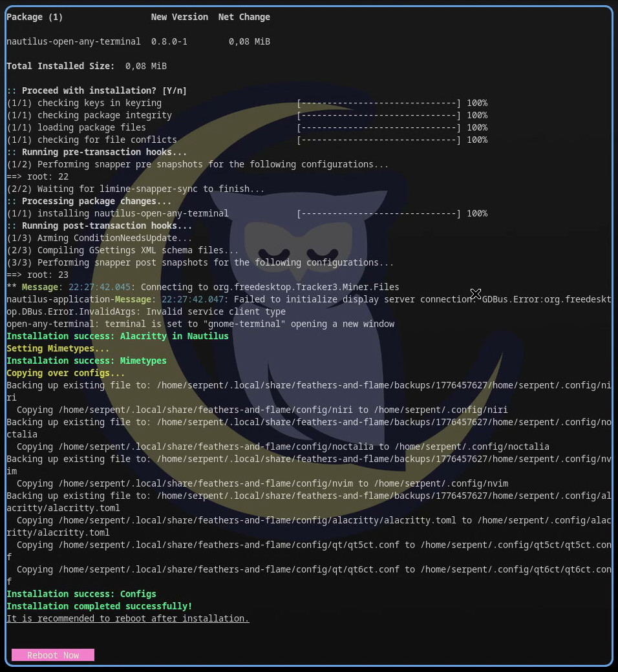
Task: Click 'checking package integrity' line
Action: click(x=89, y=115)
